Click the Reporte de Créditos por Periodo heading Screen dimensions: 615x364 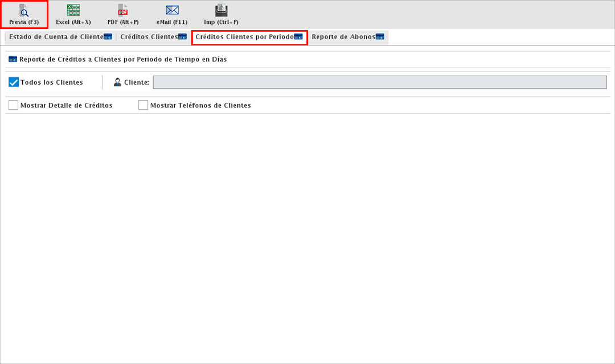123,59
